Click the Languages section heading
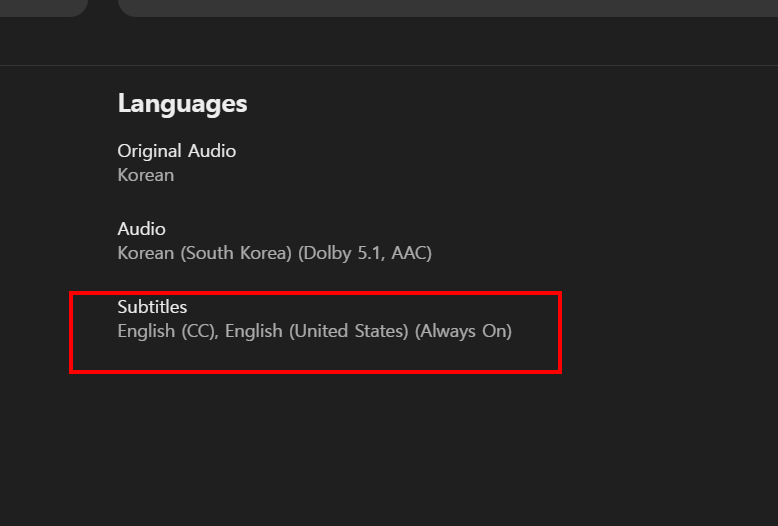 (182, 103)
